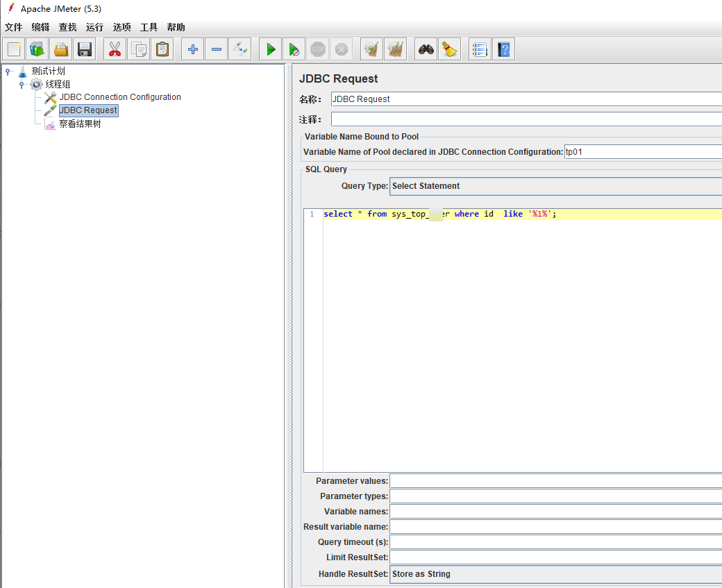This screenshot has width=722, height=588.
Task: Clear results with single broom icon
Action: tap(371, 49)
